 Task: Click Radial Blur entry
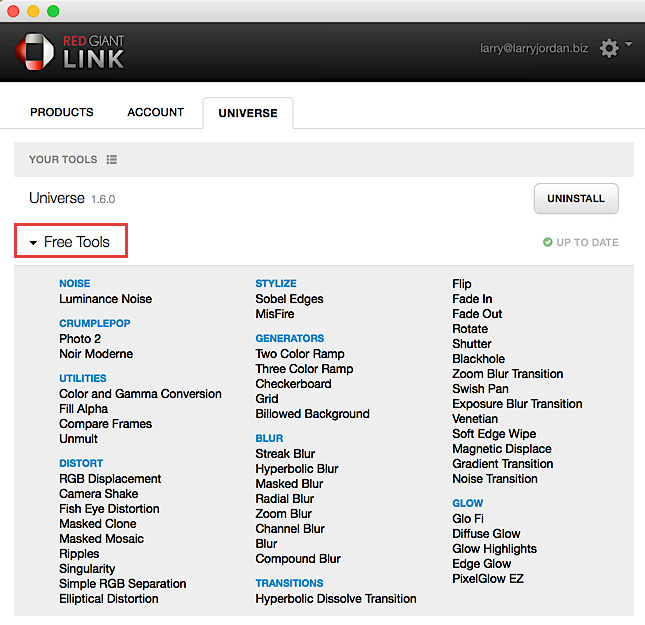click(x=285, y=499)
